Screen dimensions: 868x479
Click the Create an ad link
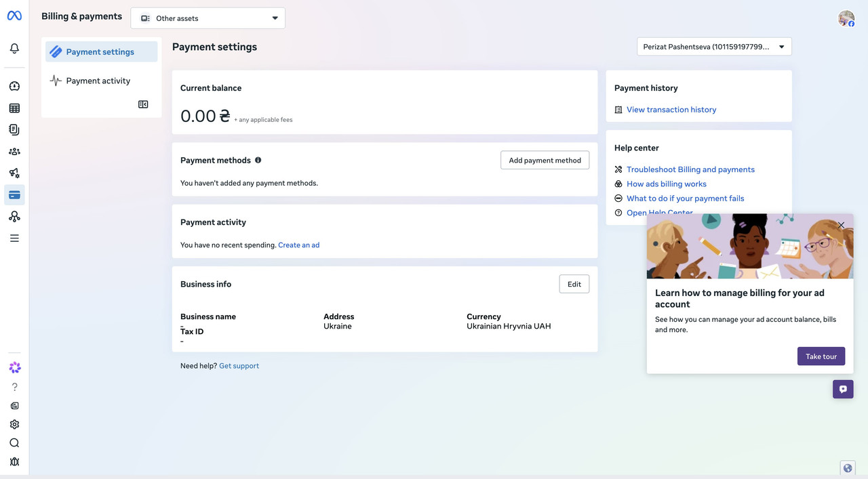tap(299, 245)
